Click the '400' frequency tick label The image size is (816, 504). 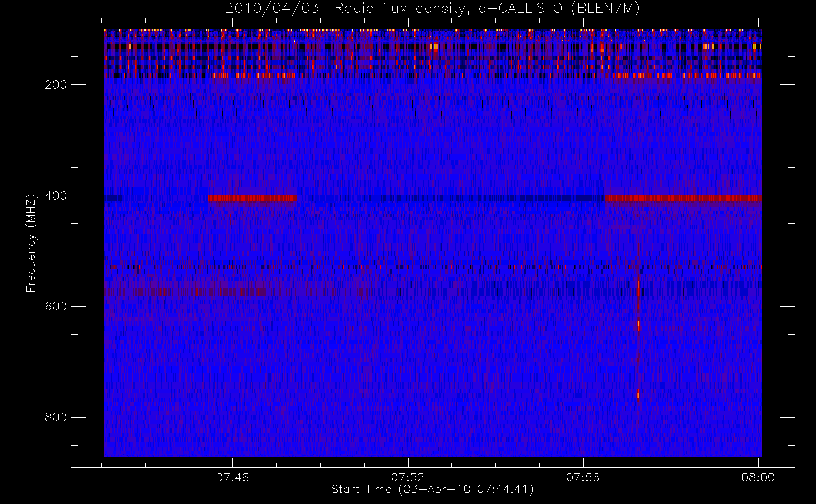click(x=56, y=196)
